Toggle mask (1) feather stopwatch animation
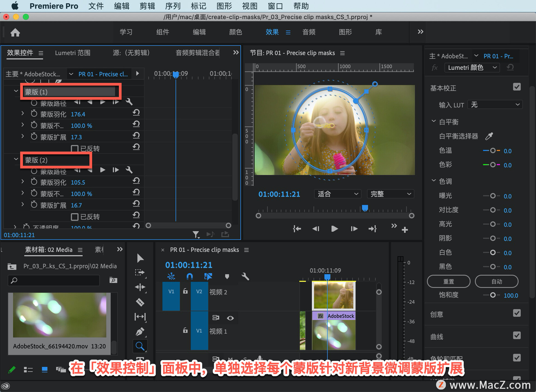536x392 pixels. coord(34,114)
